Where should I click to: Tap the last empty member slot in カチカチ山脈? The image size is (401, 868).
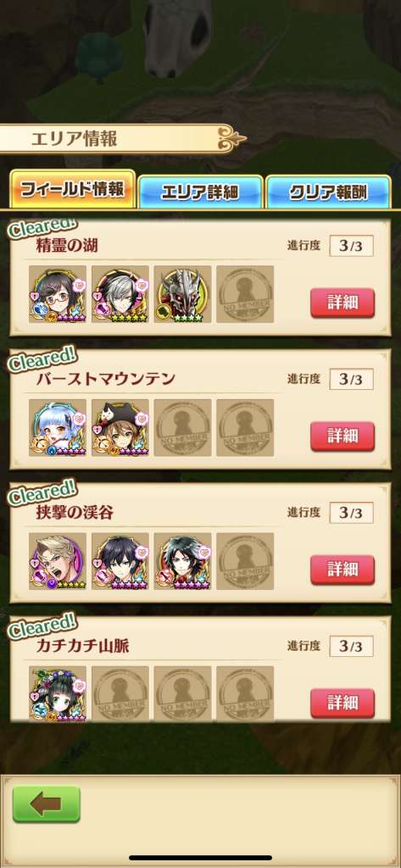[x=245, y=693]
